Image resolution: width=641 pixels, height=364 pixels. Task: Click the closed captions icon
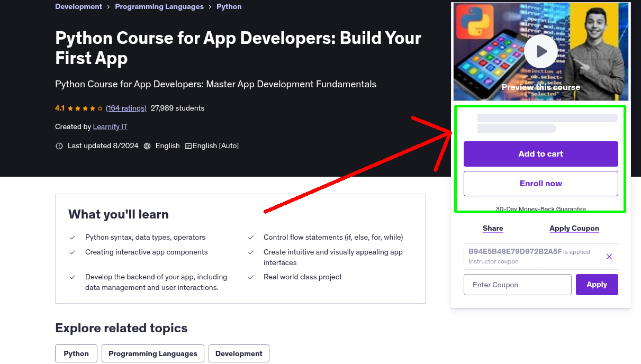188,146
